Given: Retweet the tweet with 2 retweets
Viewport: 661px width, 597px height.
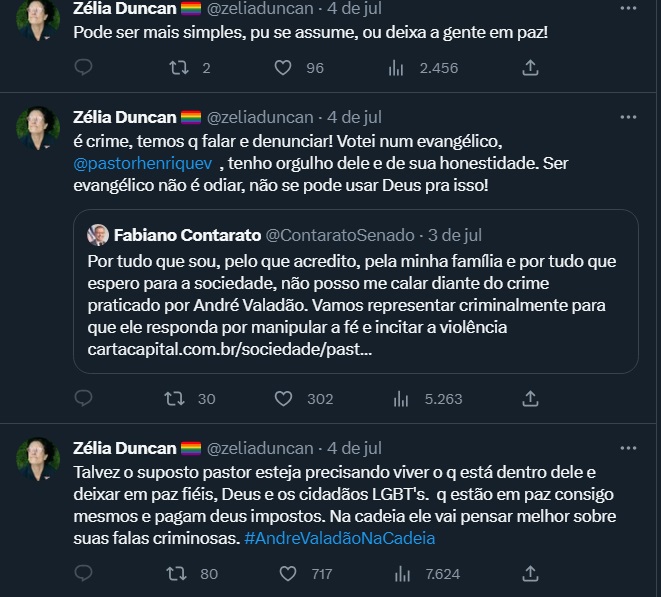Looking at the screenshot, I should (178, 68).
